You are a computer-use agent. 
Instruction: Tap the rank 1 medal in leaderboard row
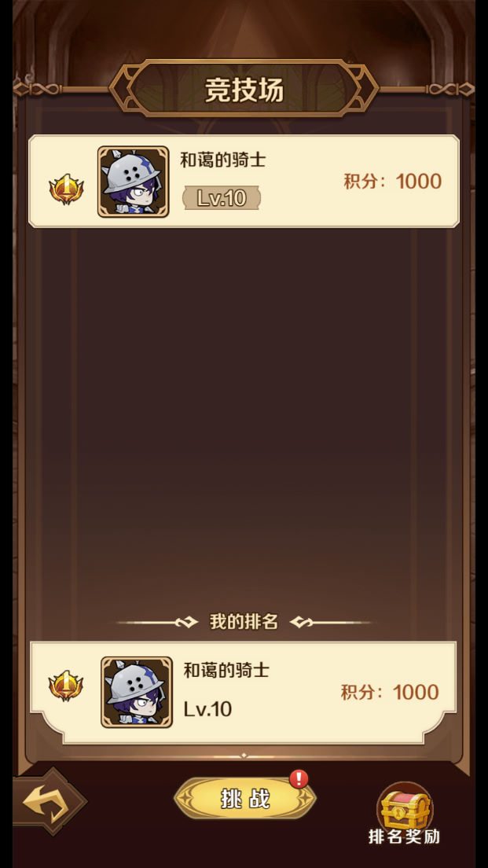tap(66, 189)
